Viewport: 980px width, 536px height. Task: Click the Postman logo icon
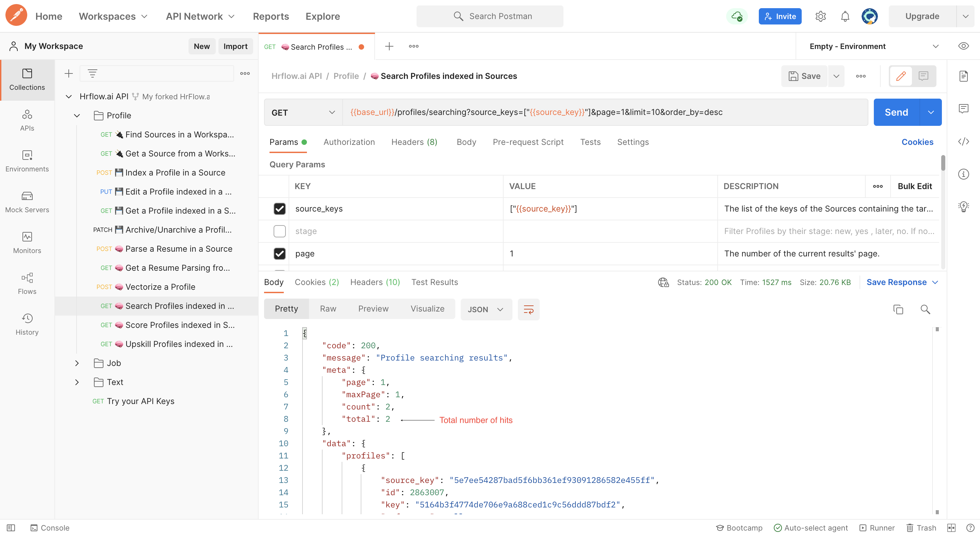click(x=16, y=16)
